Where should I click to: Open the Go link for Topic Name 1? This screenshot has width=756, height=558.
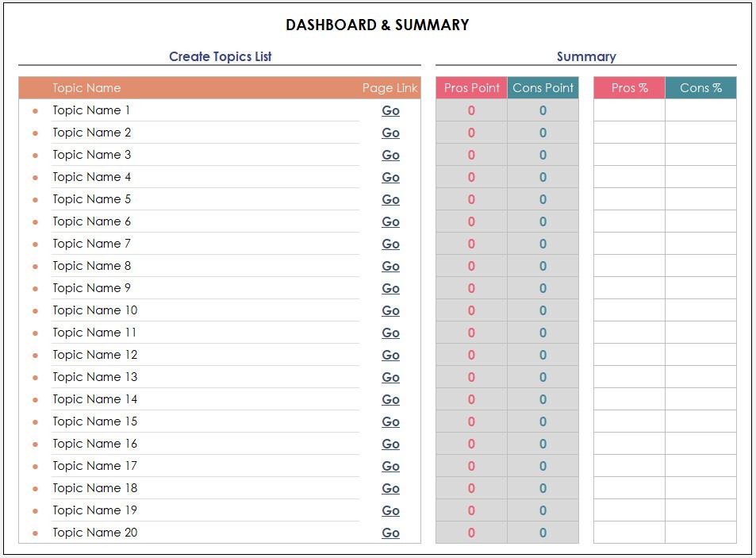[x=390, y=110]
